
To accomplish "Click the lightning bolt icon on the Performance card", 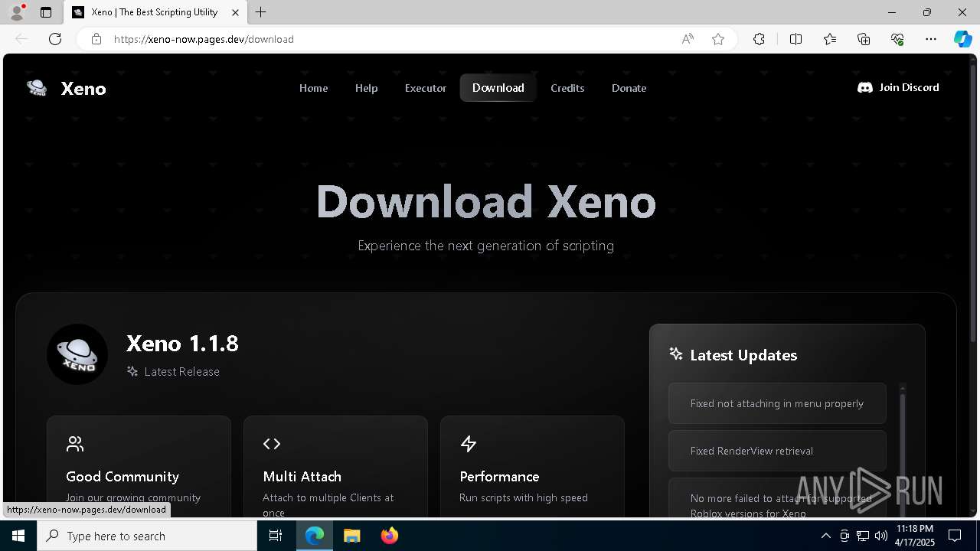I will [x=469, y=444].
